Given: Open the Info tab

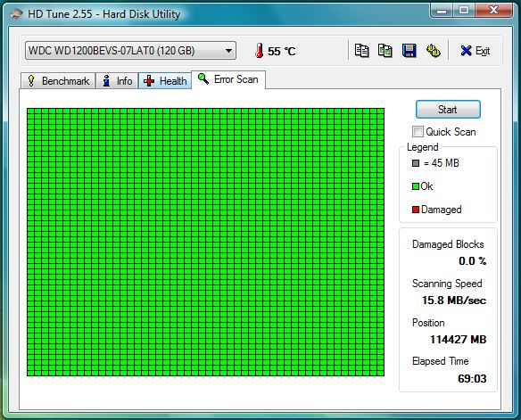Looking at the screenshot, I should (x=117, y=81).
